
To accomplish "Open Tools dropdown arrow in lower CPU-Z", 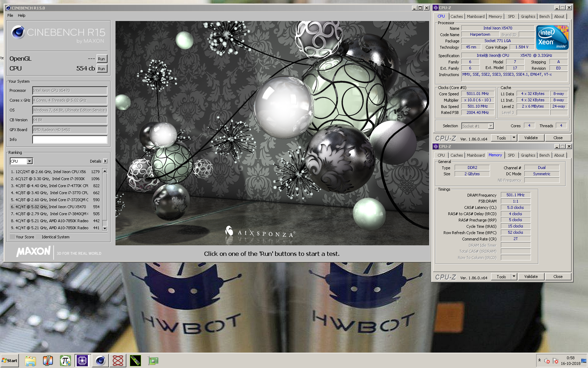I will 514,277.
